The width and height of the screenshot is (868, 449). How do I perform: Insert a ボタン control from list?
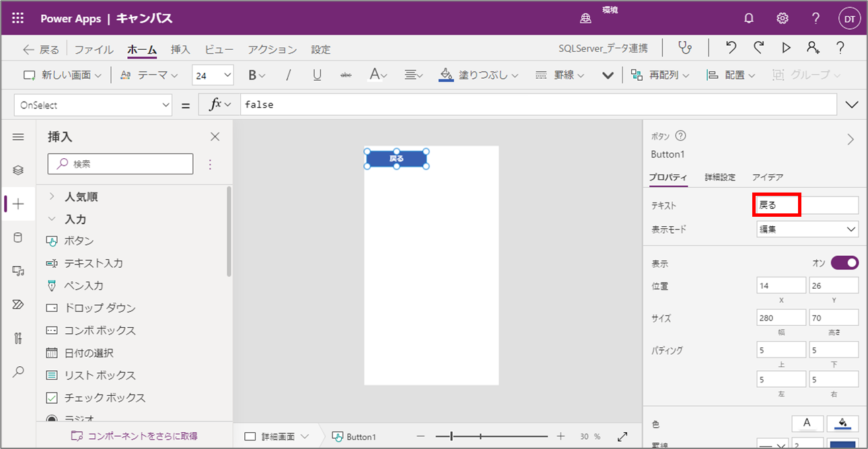79,241
